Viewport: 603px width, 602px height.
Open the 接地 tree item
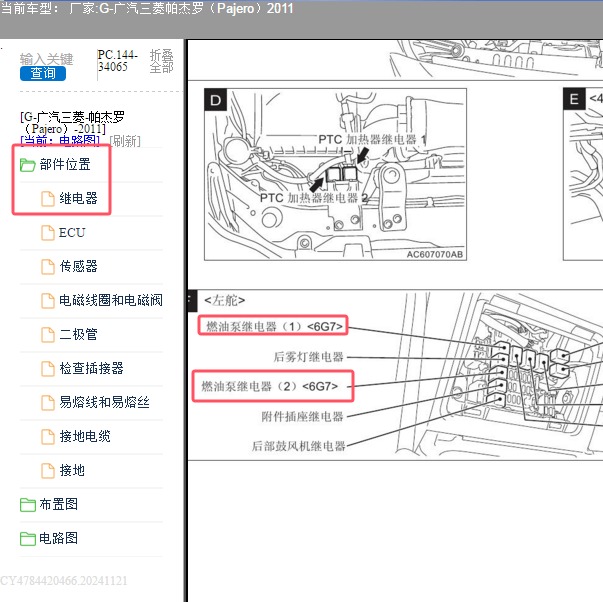[x=72, y=470]
